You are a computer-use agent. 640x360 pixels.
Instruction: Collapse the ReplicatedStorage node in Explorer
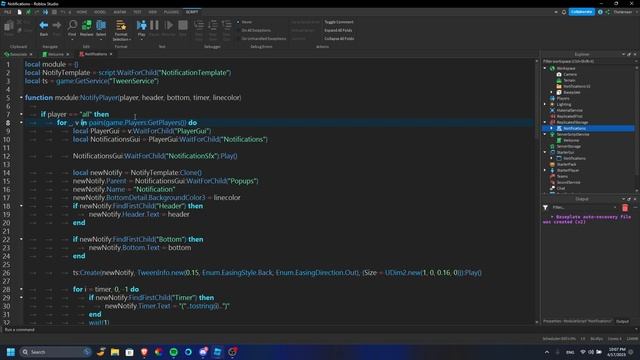click(545, 122)
